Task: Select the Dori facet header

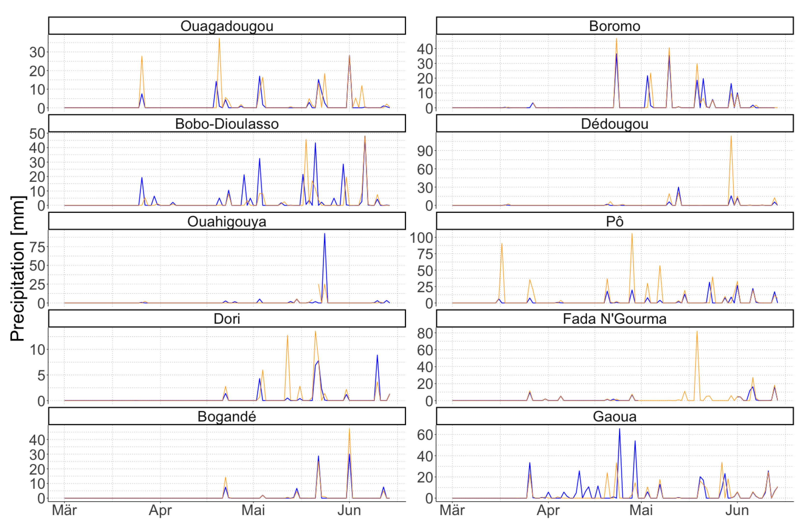Action: [227, 319]
